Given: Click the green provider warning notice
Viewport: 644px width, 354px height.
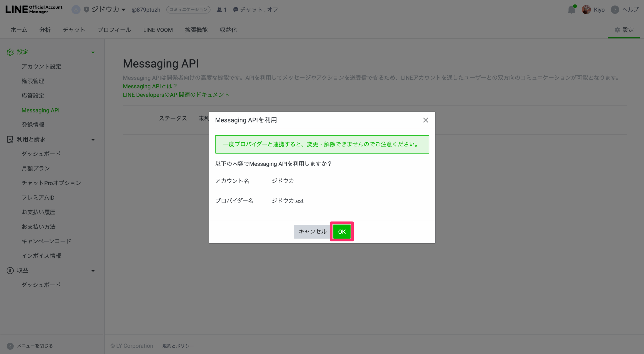Looking at the screenshot, I should (x=322, y=144).
